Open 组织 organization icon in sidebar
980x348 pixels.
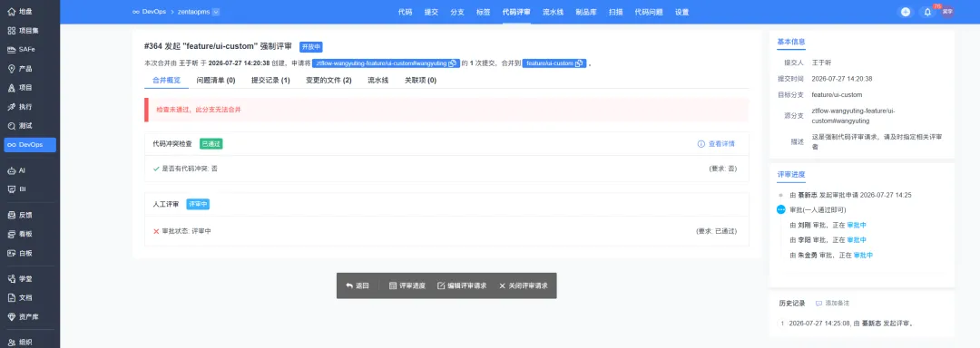pyautogui.click(x=11, y=342)
